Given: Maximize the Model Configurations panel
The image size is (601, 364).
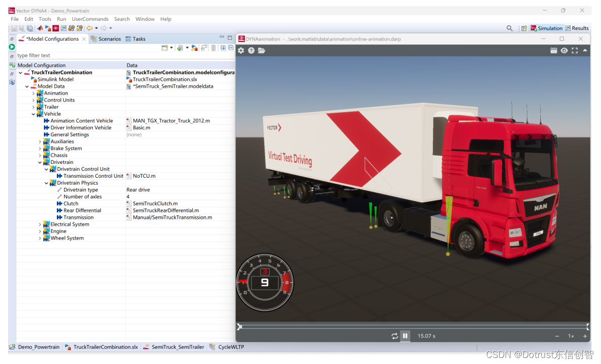Looking at the screenshot, I should (x=230, y=37).
